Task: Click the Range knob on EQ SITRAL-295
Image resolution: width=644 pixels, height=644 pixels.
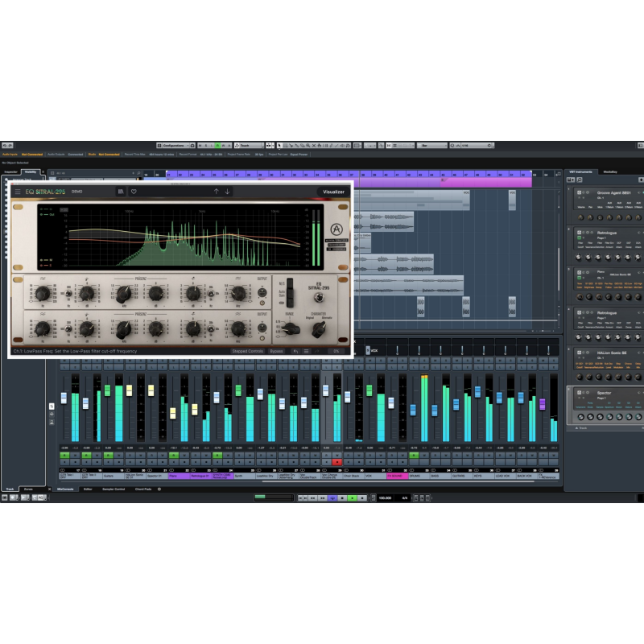Action: pyautogui.click(x=291, y=329)
